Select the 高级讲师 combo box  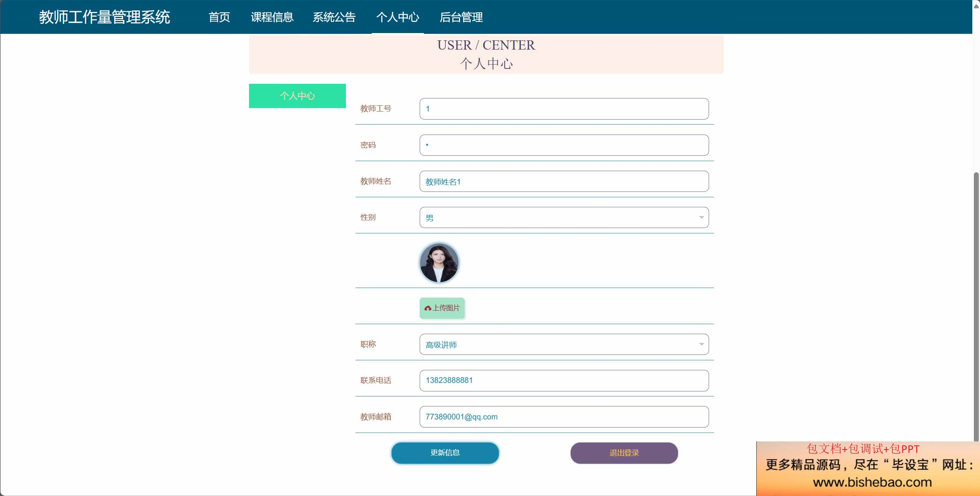tap(564, 345)
